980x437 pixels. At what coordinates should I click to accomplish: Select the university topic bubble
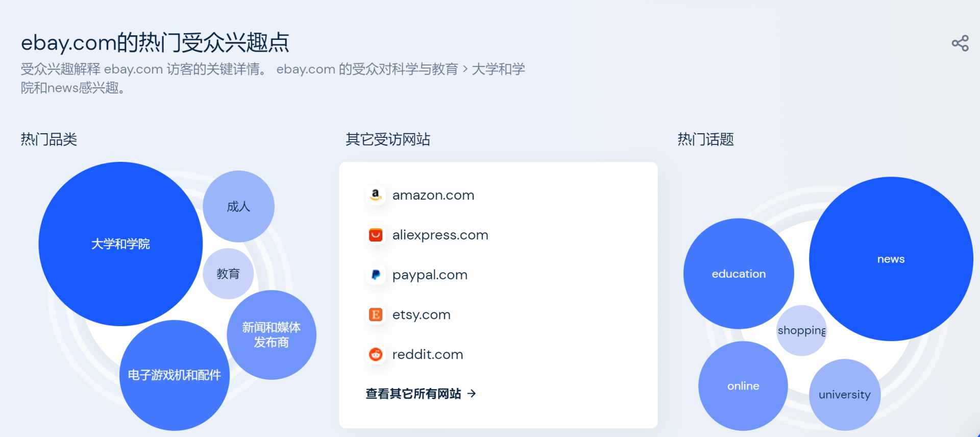tap(845, 395)
